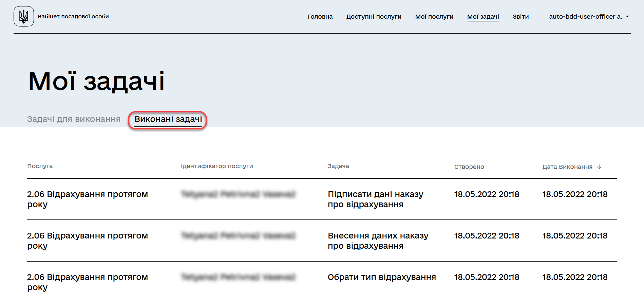Screen dimensions: 644x301
Task: Click Створено date in Підписати дані наказу row
Action: click(x=487, y=194)
